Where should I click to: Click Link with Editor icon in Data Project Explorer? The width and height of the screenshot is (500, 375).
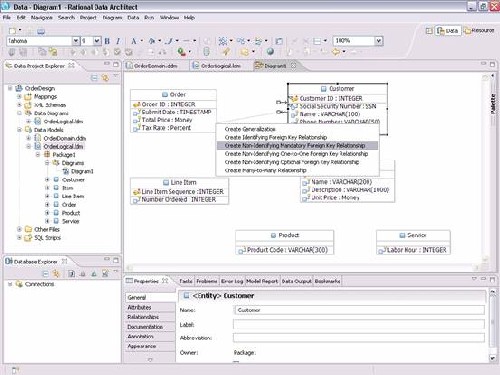point(105,78)
